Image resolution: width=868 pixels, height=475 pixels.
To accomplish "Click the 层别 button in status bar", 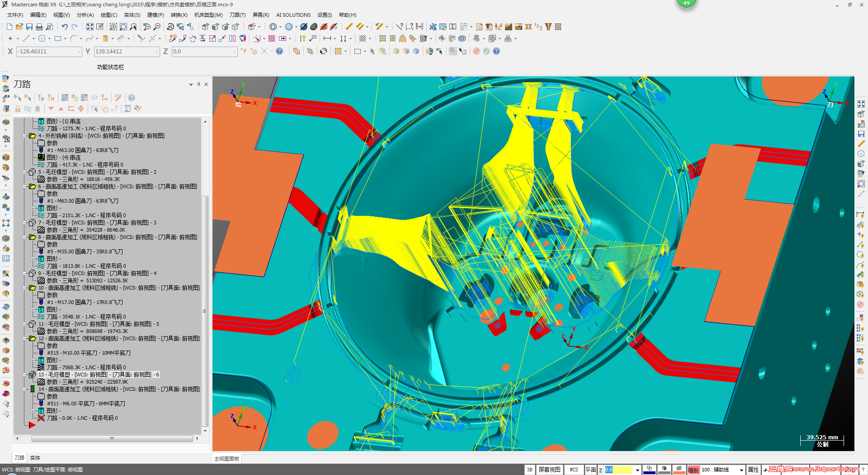I will 693,470.
